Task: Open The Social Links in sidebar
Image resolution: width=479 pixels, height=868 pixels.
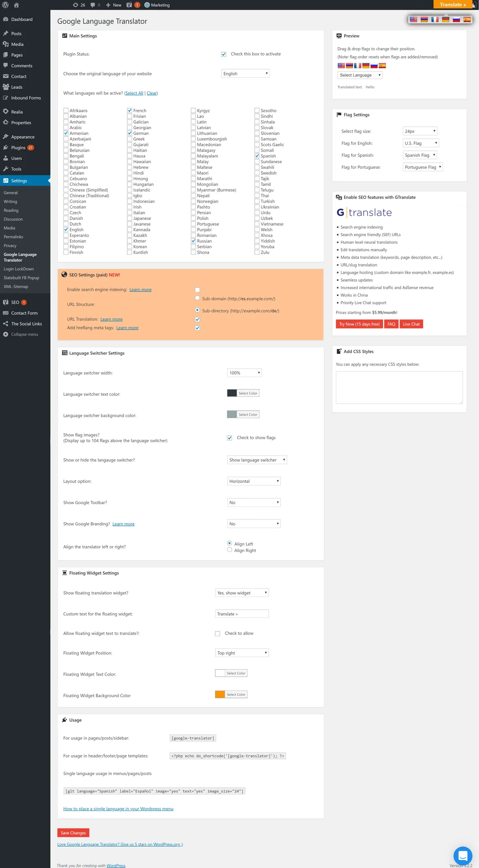Action: pyautogui.click(x=26, y=324)
